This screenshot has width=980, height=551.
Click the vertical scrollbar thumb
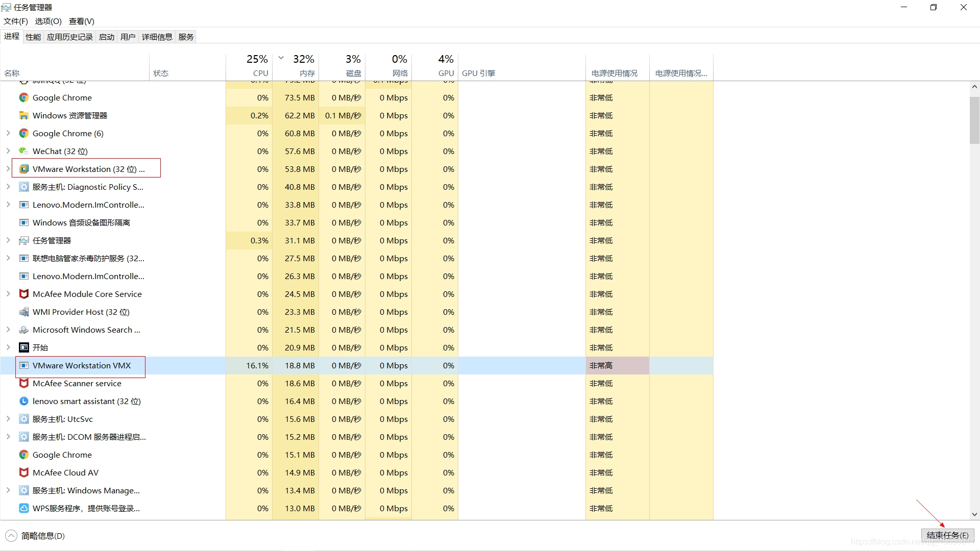[x=974, y=120]
